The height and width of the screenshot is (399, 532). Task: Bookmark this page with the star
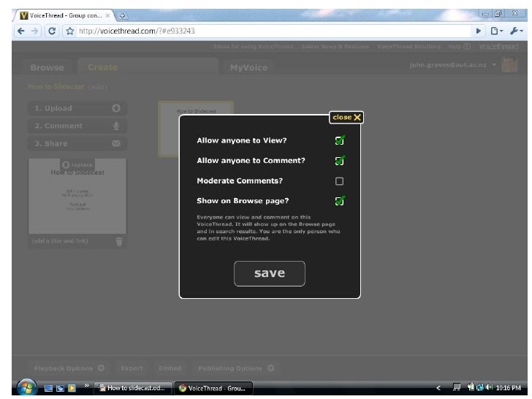[x=70, y=31]
